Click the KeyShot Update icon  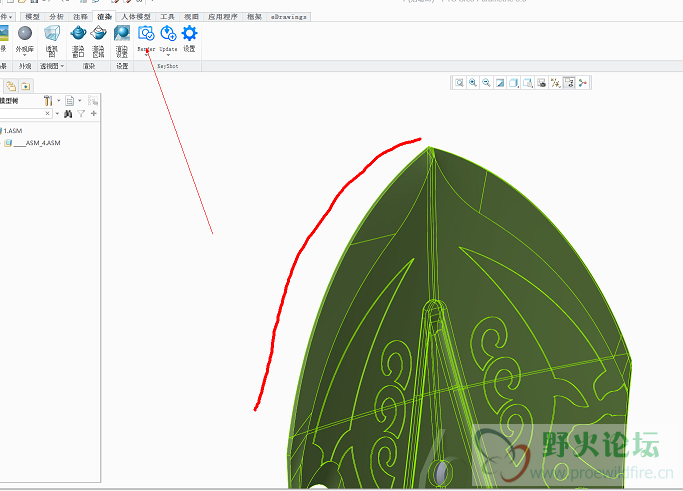click(x=168, y=34)
